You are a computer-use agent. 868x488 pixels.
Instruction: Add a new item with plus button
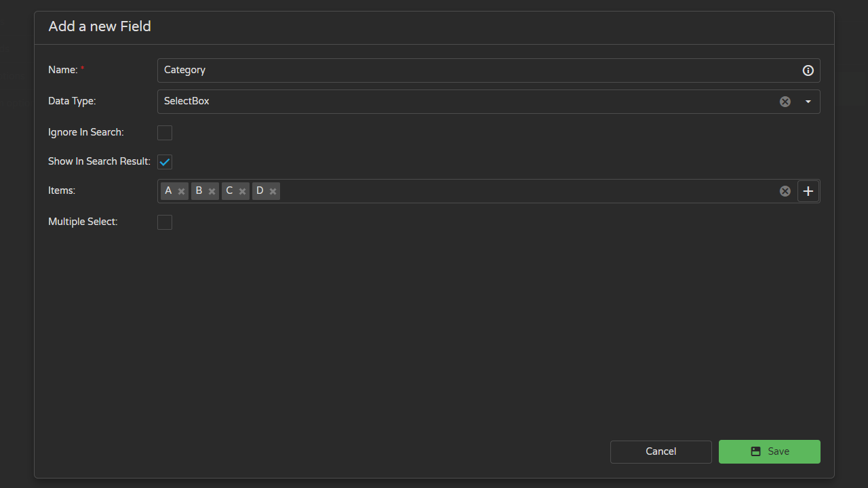[x=808, y=191]
